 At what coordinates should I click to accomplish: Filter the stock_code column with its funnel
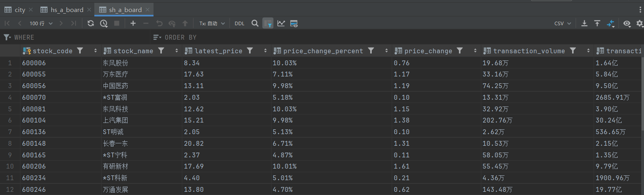(80, 50)
